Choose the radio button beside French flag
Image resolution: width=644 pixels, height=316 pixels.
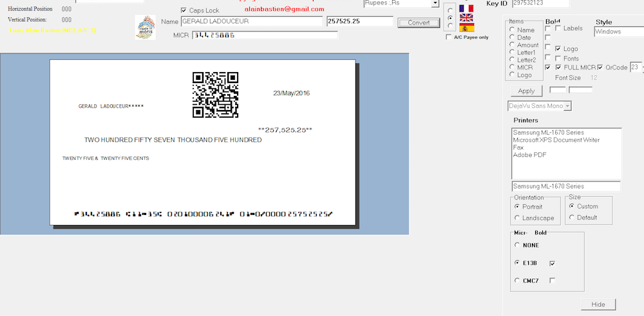click(x=450, y=10)
